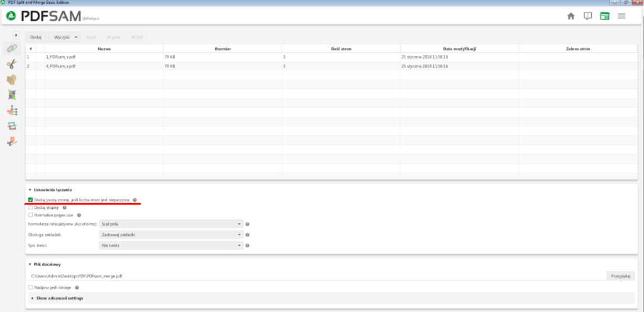644x312 pixels.
Task: Open the 'Zachowaj zakładki' bookmarks dropdown
Action: pyautogui.click(x=171, y=234)
